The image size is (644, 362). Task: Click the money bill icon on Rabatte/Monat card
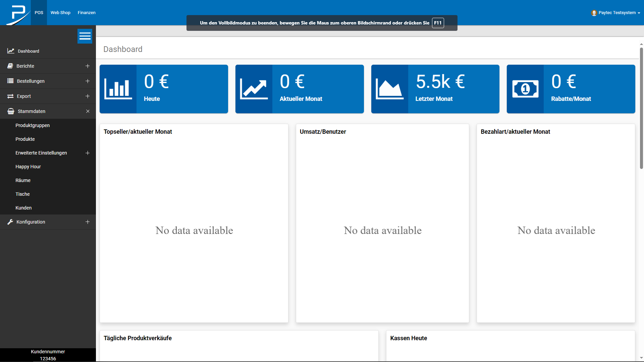(525, 89)
